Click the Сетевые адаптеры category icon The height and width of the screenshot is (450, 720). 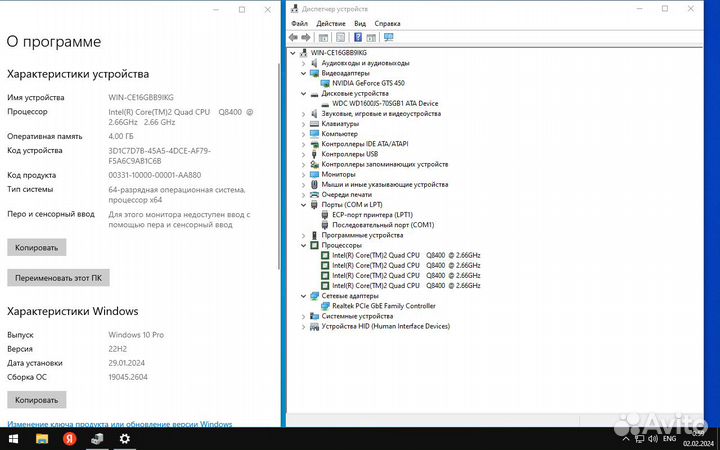point(314,296)
